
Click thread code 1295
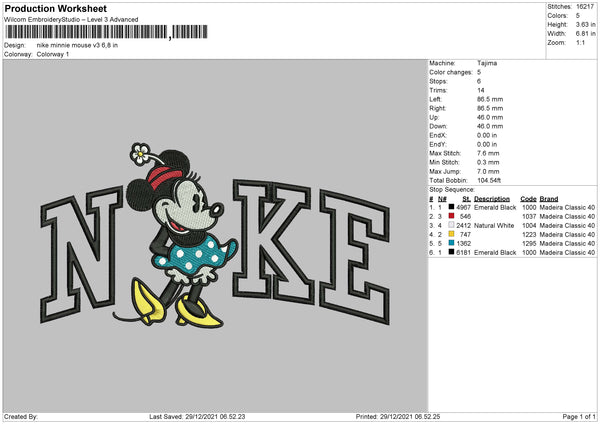click(x=529, y=243)
